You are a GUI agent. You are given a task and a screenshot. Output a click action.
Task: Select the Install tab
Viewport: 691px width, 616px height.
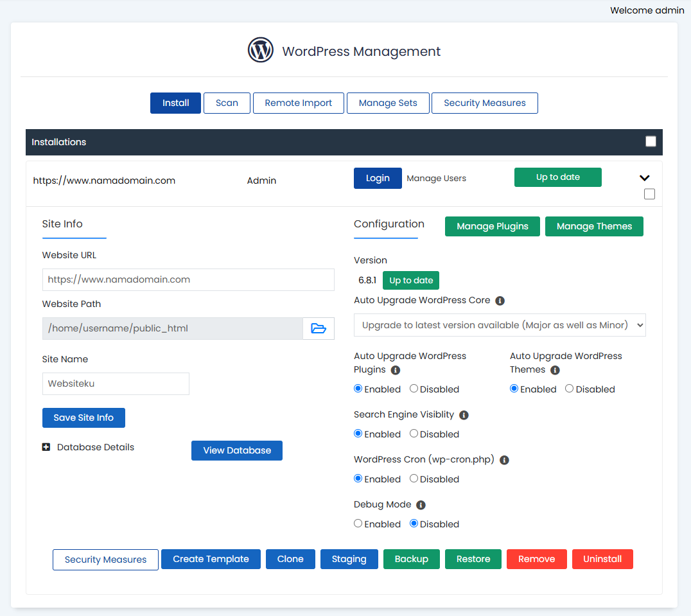175,103
